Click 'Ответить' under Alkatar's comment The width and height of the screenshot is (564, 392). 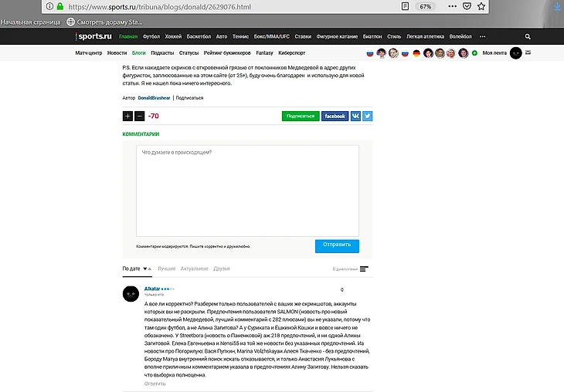[155, 384]
